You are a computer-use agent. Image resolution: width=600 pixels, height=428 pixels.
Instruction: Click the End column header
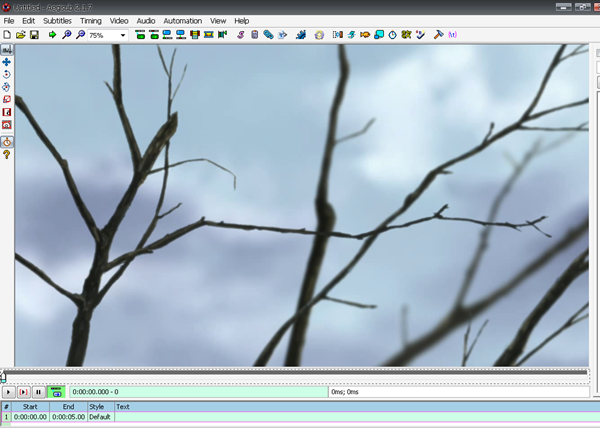(68, 407)
